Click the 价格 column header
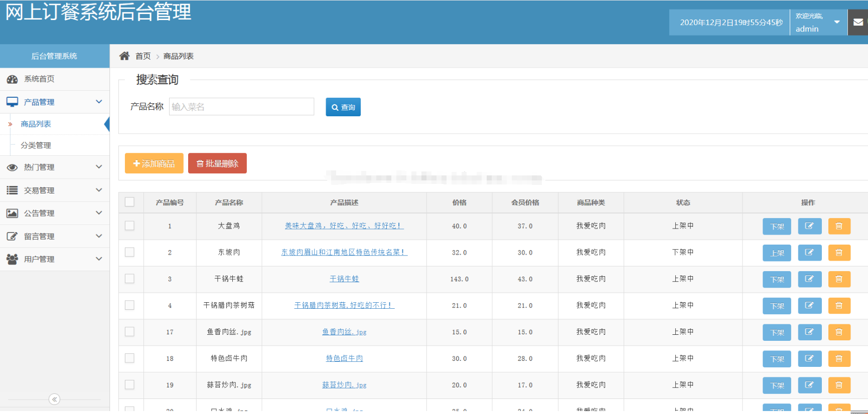The width and height of the screenshot is (868, 414). 459,202
